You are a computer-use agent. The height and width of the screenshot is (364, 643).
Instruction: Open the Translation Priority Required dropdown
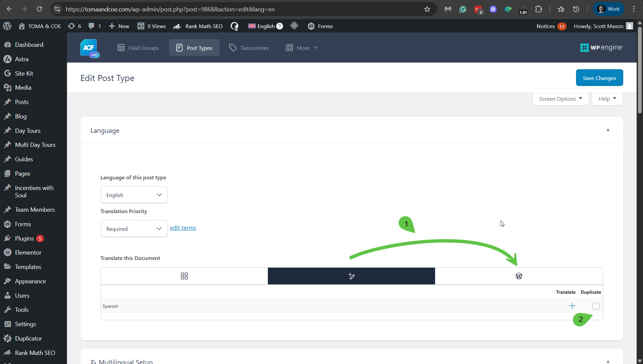(134, 229)
